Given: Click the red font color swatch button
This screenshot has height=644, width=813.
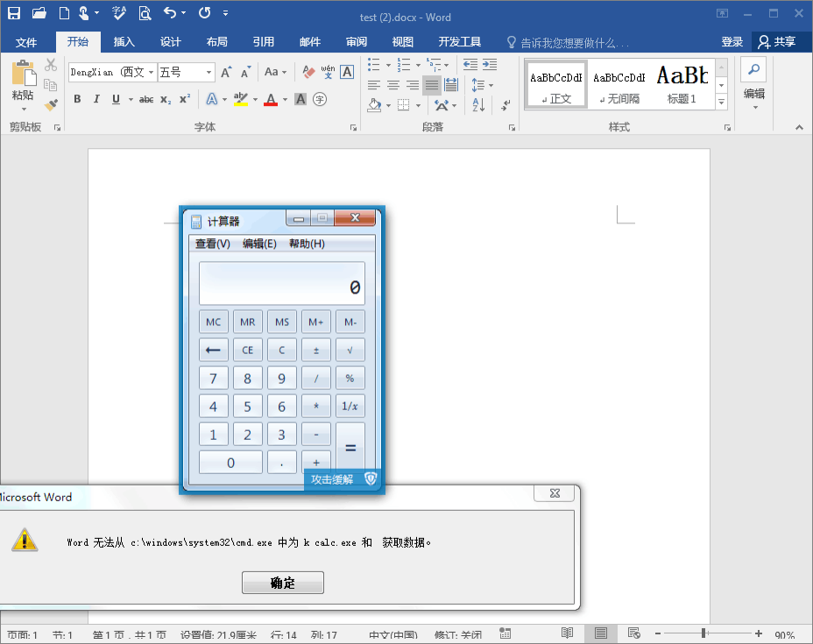Looking at the screenshot, I should (x=271, y=99).
